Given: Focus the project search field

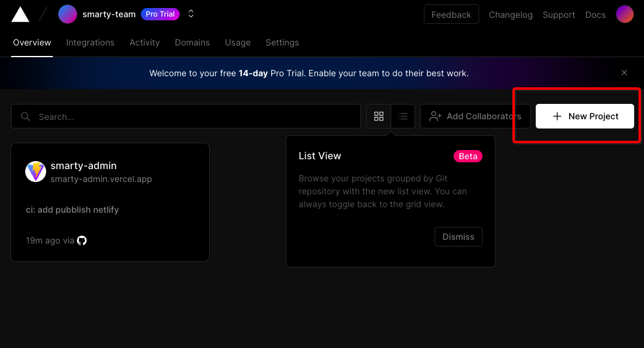Looking at the screenshot, I should pos(197,117).
